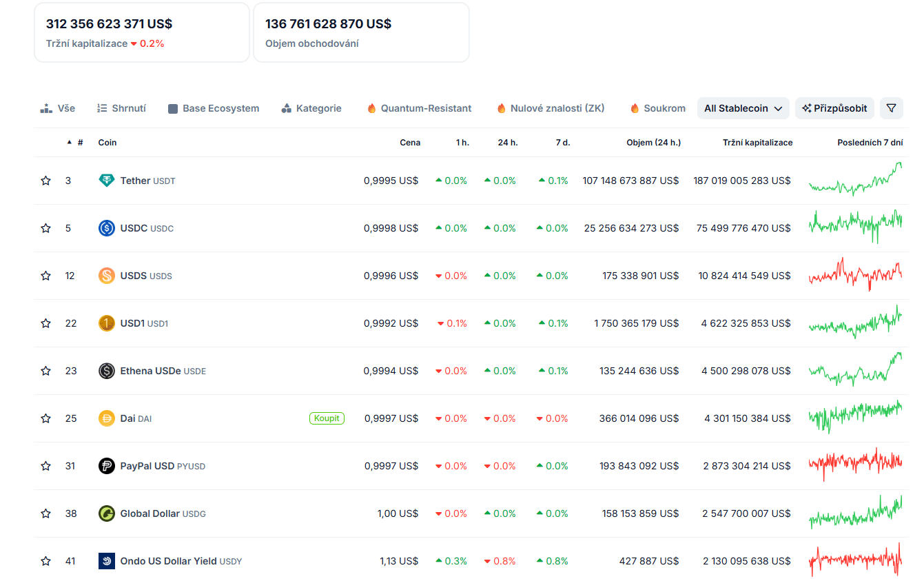This screenshot has height=581, width=924.
Task: Favorite Tether with its star icon
Action: [45, 181]
